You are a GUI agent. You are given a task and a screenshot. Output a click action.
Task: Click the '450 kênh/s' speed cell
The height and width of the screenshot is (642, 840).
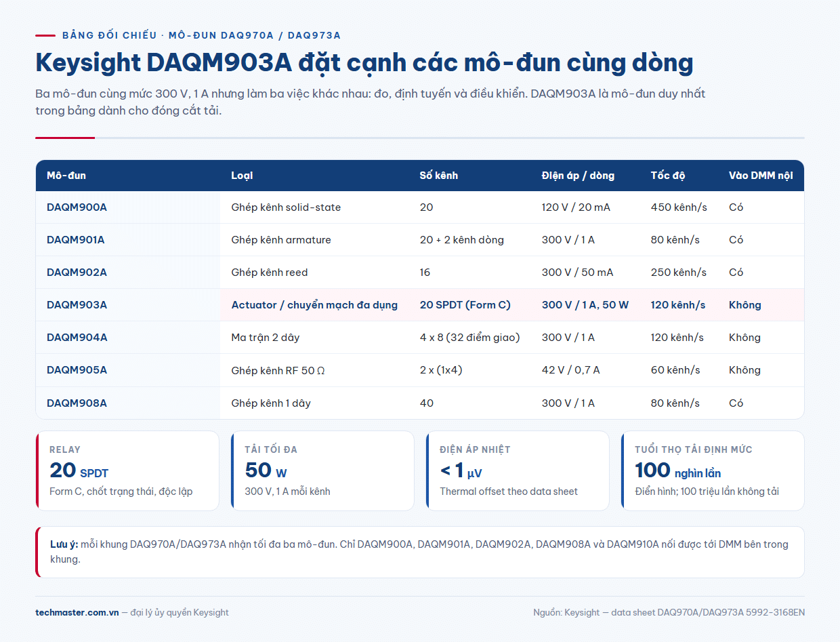(679, 207)
